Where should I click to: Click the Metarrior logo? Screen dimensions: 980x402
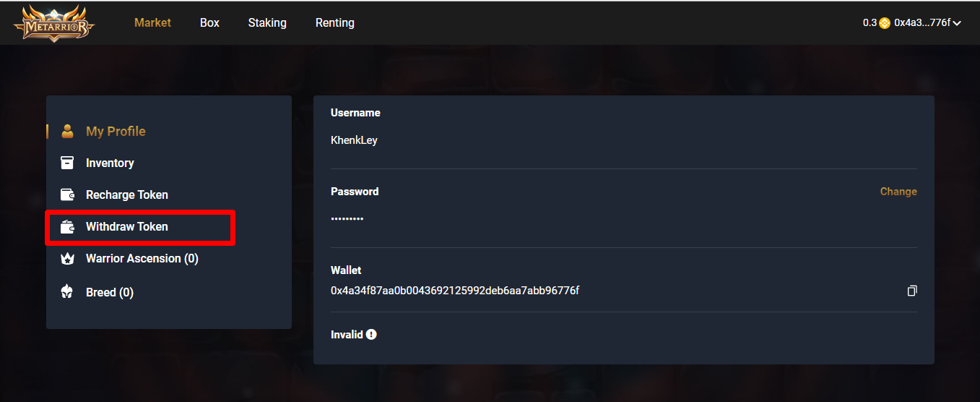(x=54, y=23)
